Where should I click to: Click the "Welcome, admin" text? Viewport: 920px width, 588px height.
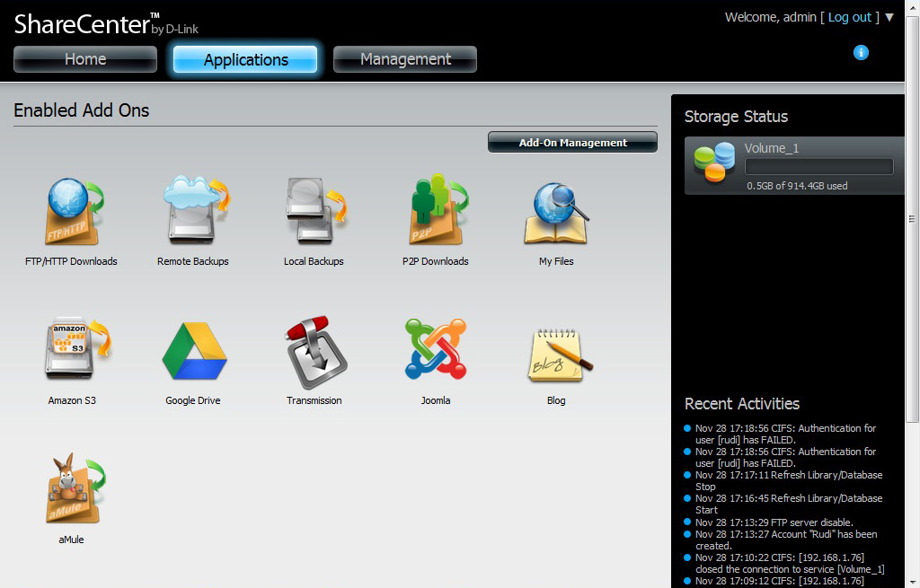click(x=770, y=18)
